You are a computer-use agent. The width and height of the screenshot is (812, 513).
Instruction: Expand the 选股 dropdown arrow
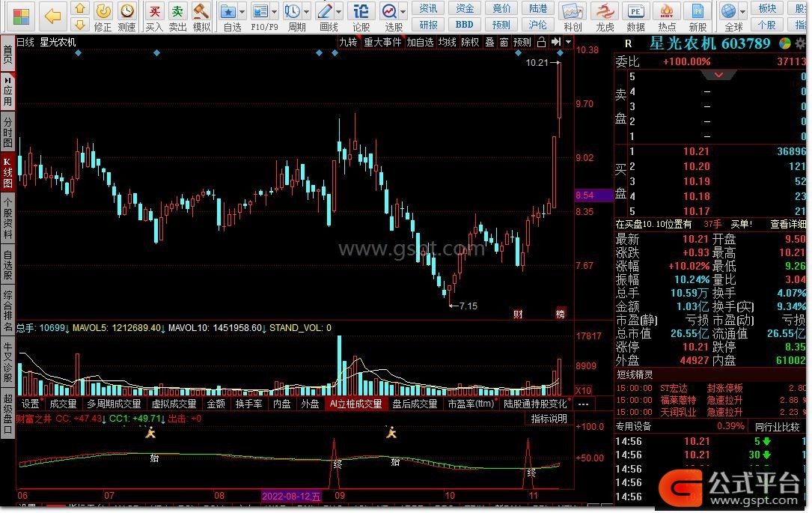403,11
